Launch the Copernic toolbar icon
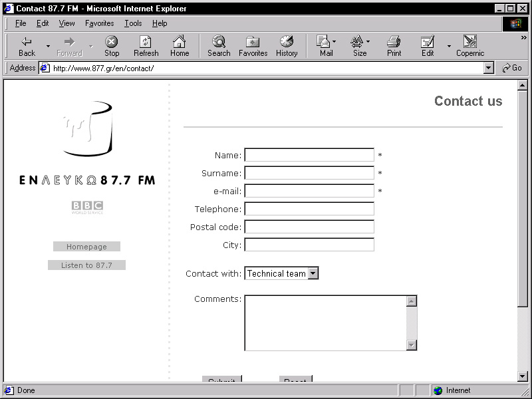Screen dimensions: 532x399 click(470, 46)
